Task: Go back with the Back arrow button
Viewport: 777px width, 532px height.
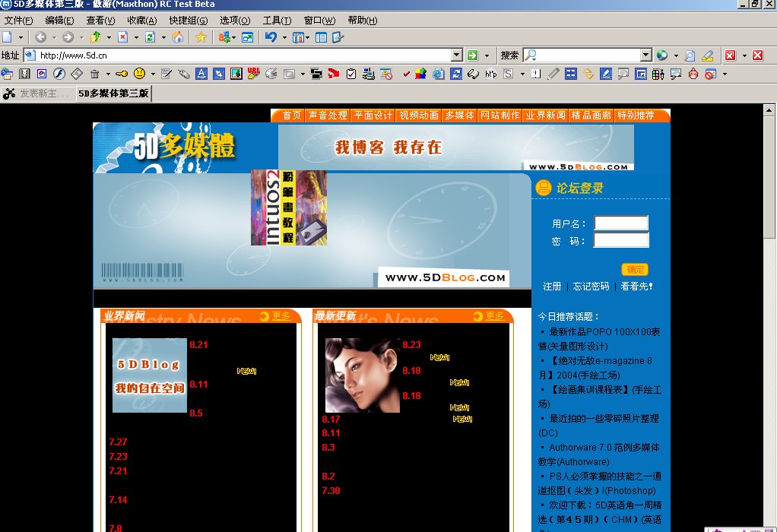Action: click(x=40, y=37)
